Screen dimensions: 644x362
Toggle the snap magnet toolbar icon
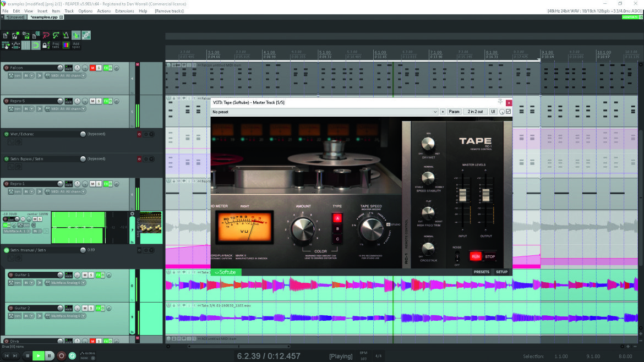[x=36, y=45]
